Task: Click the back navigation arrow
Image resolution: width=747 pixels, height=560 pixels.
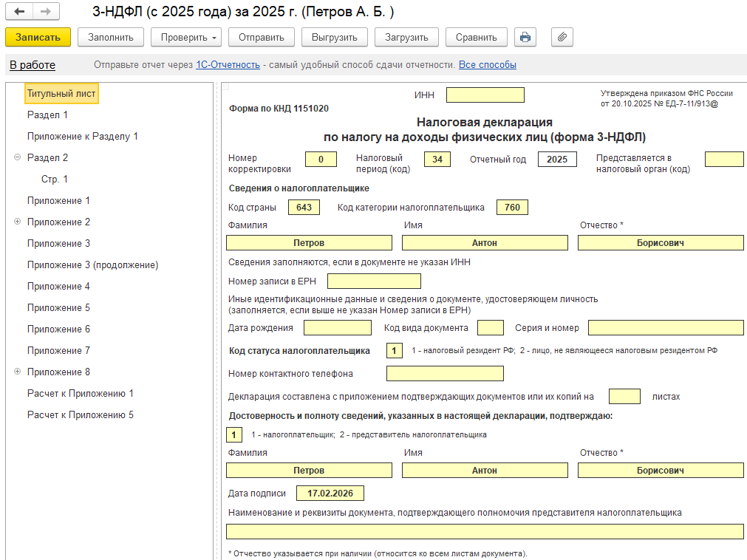Action: (x=19, y=12)
